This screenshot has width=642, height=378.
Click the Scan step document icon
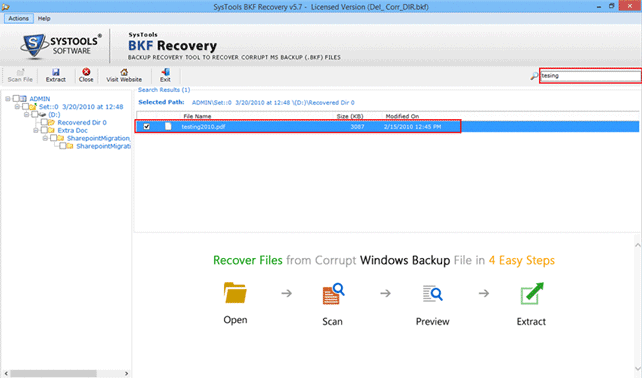pyautogui.click(x=333, y=294)
